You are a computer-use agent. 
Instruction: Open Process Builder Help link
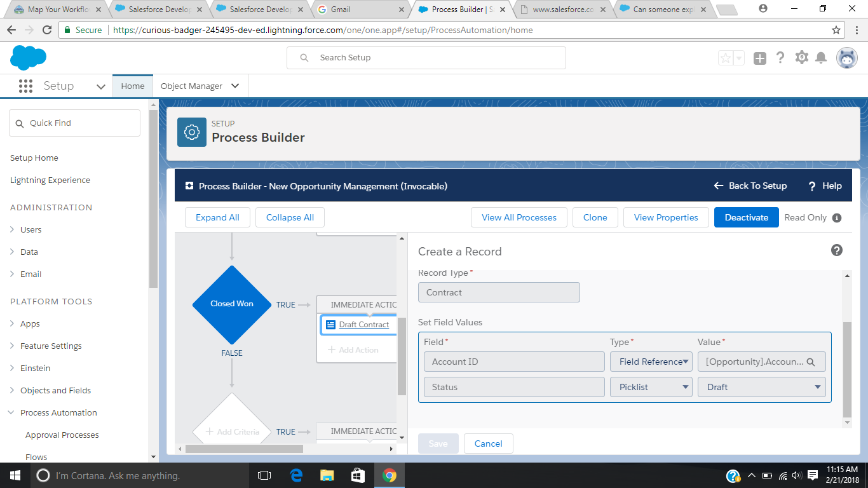pyautogui.click(x=825, y=186)
